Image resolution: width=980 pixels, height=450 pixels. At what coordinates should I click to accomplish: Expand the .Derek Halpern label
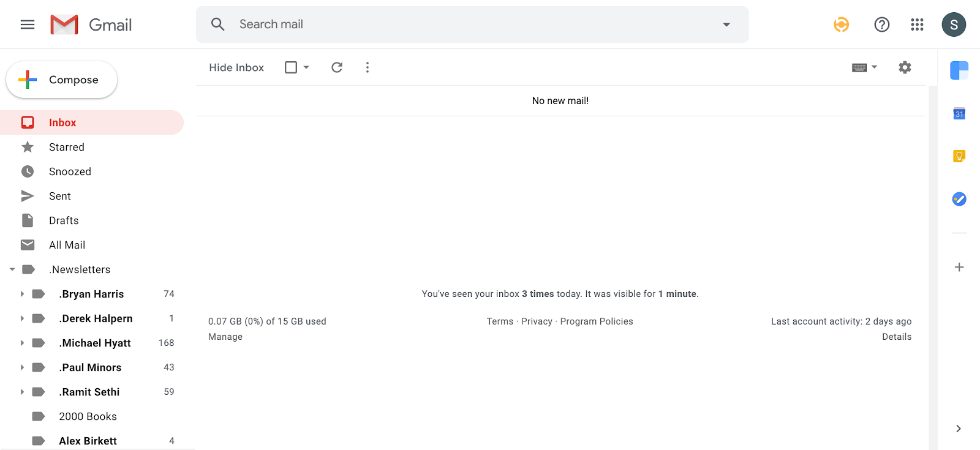(x=22, y=318)
